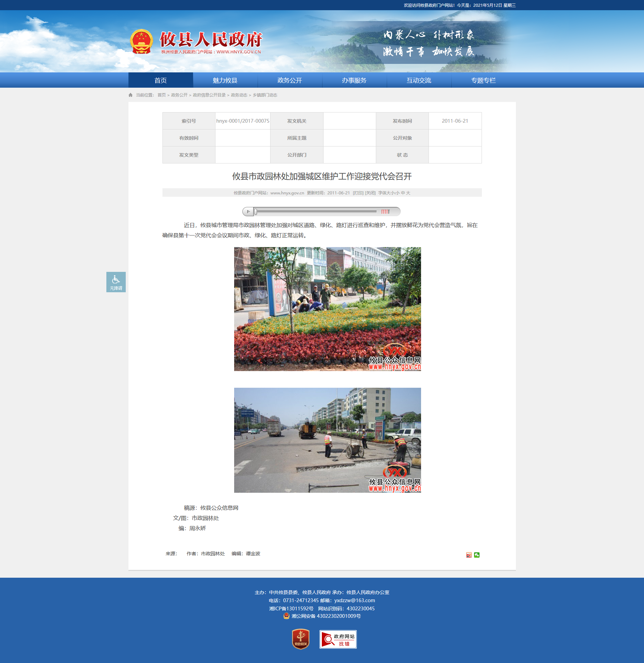Click the 党政机关 badge icon
Viewport: 644px width, 663px height.
pos(301,639)
